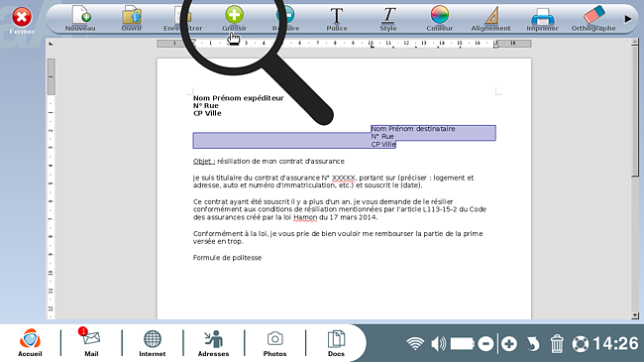The height and width of the screenshot is (362, 644).
Task: Click the red Fermer close icon
Action: (x=22, y=17)
